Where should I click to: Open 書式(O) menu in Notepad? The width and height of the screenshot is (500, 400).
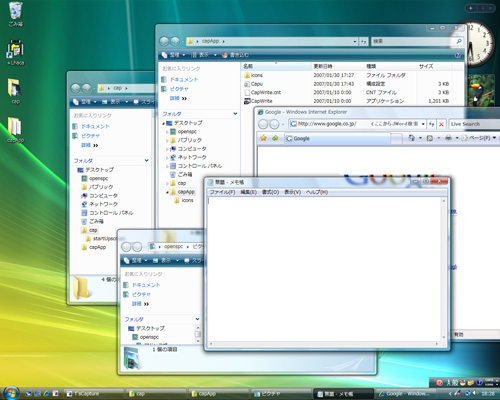pyautogui.click(x=270, y=192)
